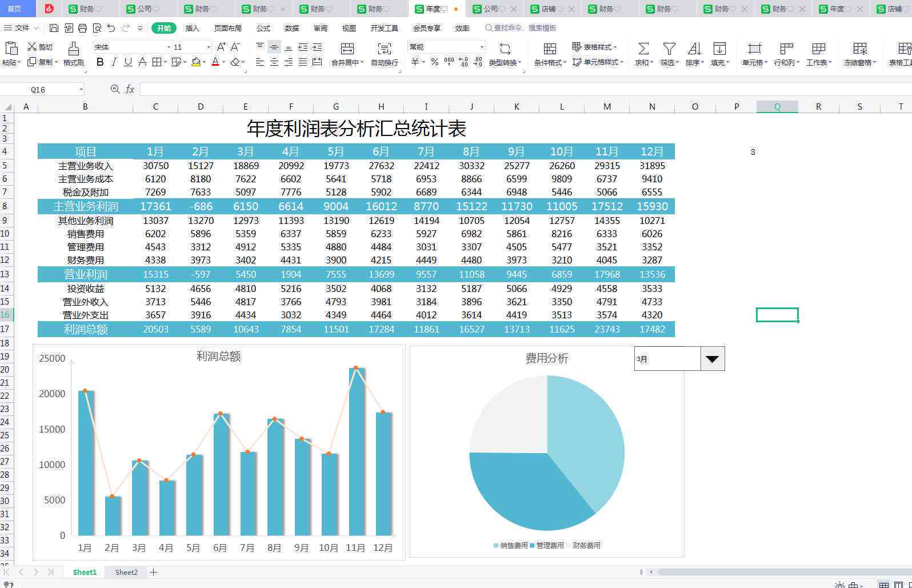Decrease font size with A- icon
The height and width of the screenshot is (588, 912).
click(x=235, y=47)
